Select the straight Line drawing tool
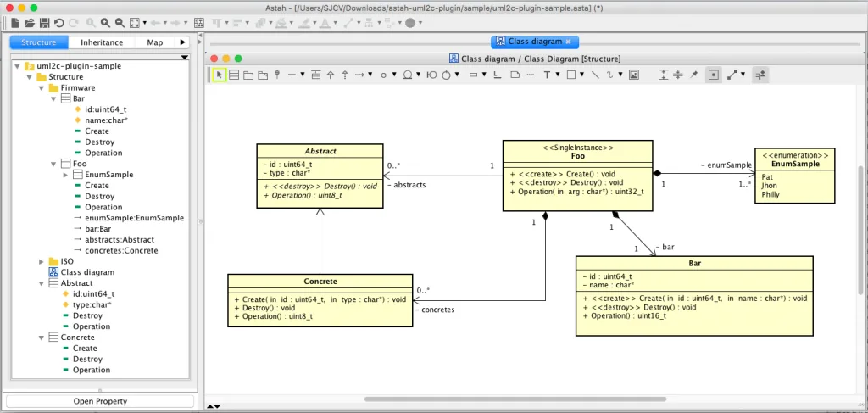Viewport: 868px width, 413px height. (595, 75)
